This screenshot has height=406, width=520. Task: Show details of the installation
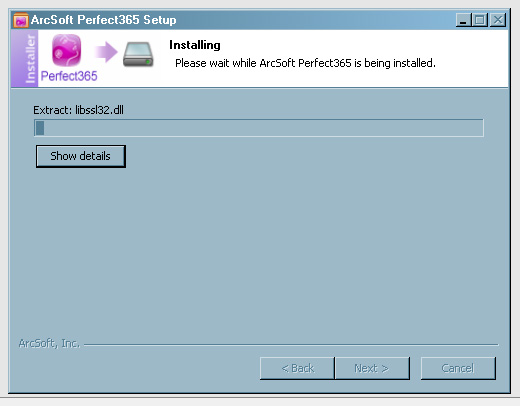[x=81, y=156]
